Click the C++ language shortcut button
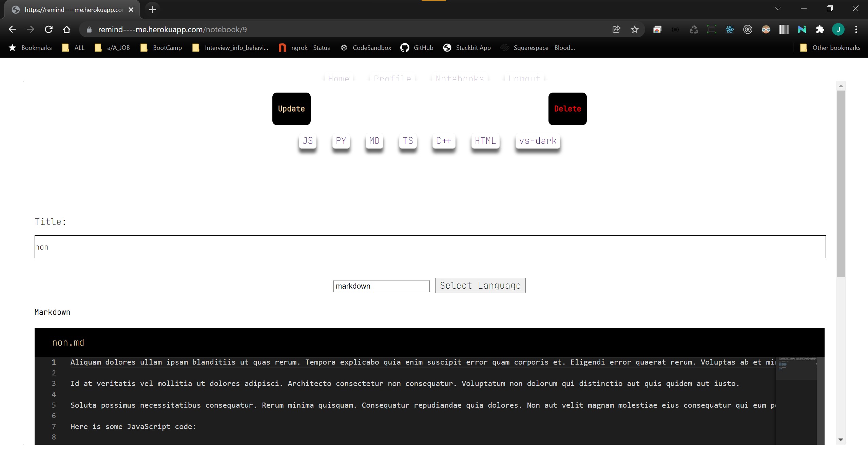Image resolution: width=868 pixels, height=468 pixels. 443,141
